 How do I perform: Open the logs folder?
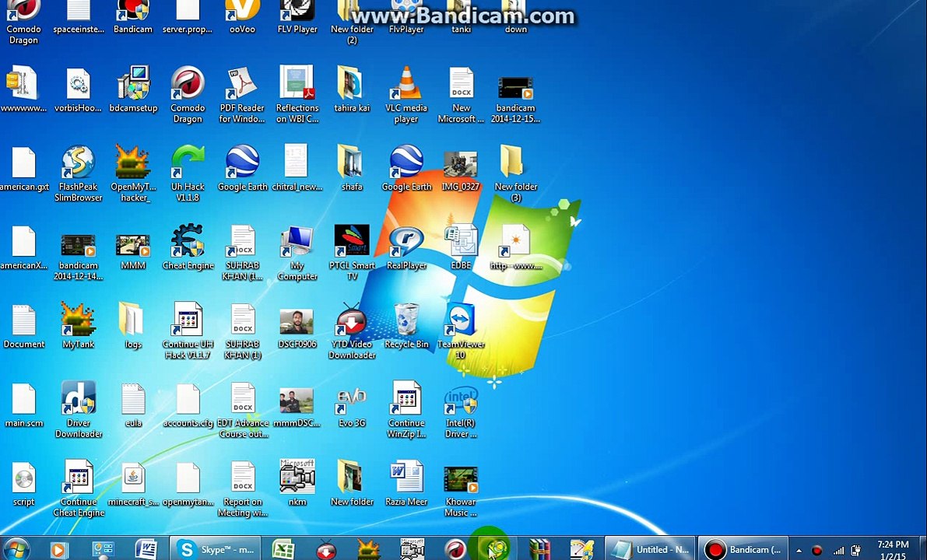pyautogui.click(x=134, y=326)
